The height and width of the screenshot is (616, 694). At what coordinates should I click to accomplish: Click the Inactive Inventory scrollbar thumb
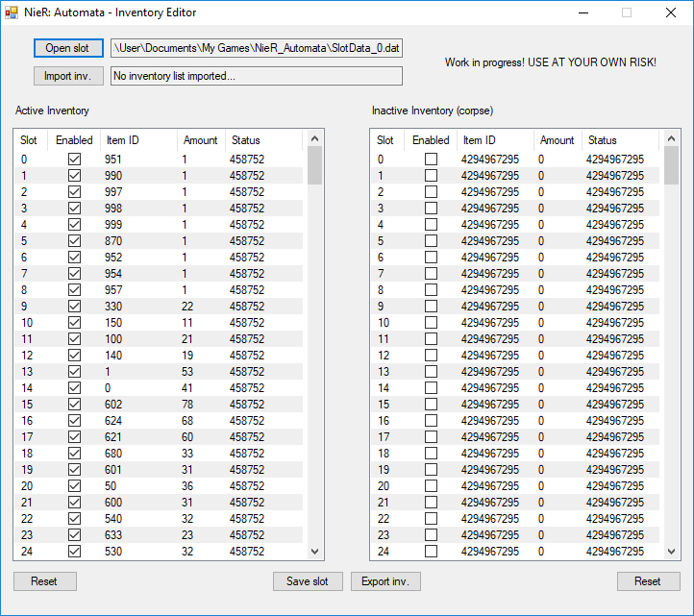tap(672, 165)
